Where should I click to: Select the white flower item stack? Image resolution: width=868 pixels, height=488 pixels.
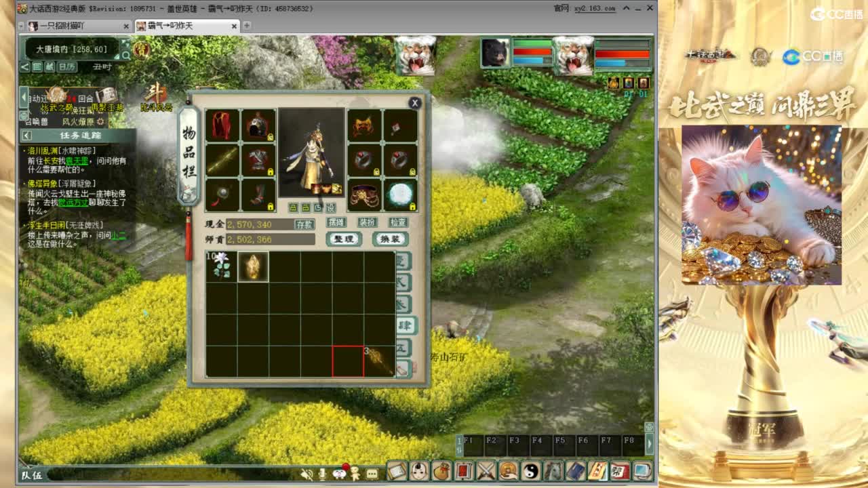coord(222,266)
